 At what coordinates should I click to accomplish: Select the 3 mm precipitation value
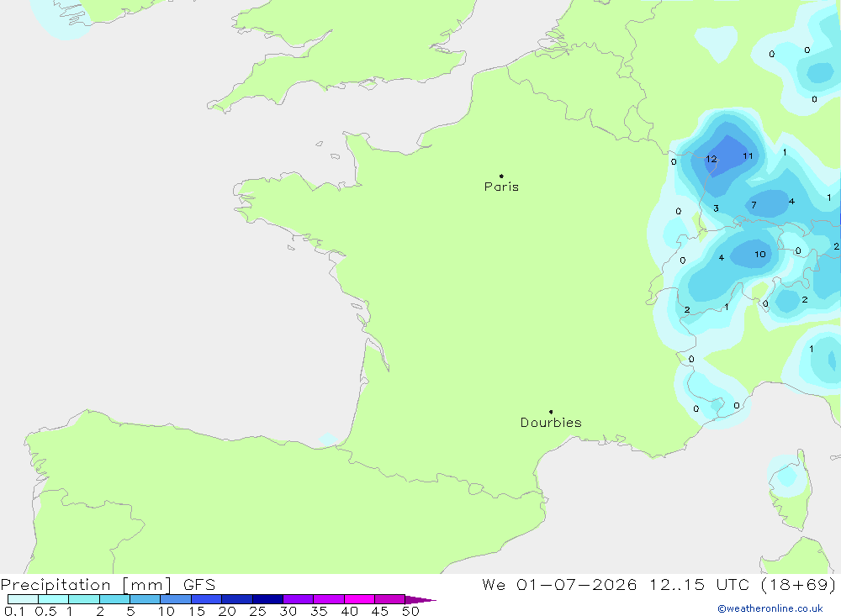(716, 208)
